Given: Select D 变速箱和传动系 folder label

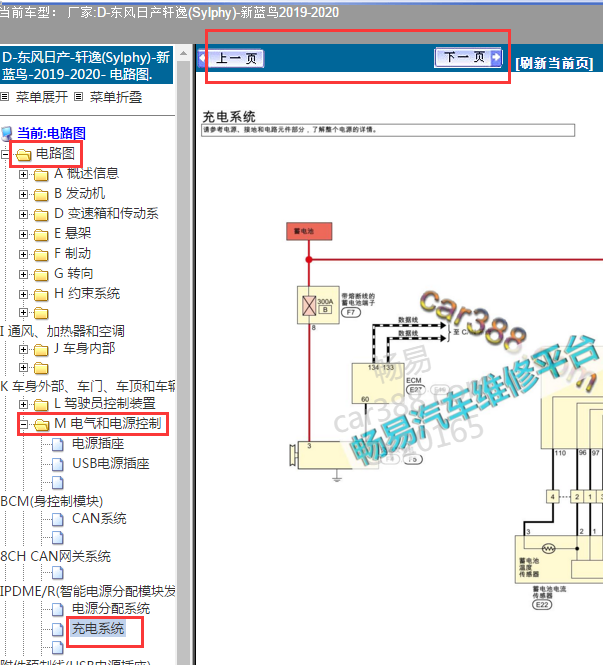Looking at the screenshot, I should pyautogui.click(x=106, y=213).
